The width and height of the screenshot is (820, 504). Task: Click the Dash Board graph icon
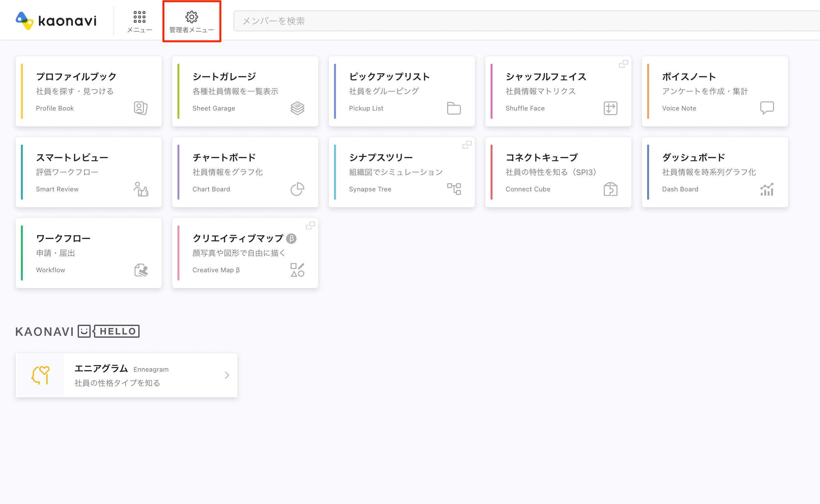coord(767,189)
